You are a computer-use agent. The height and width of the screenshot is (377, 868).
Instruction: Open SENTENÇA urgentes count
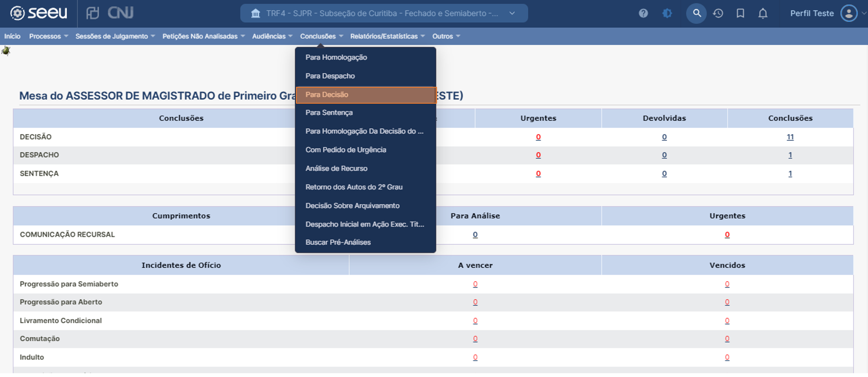pos(538,174)
